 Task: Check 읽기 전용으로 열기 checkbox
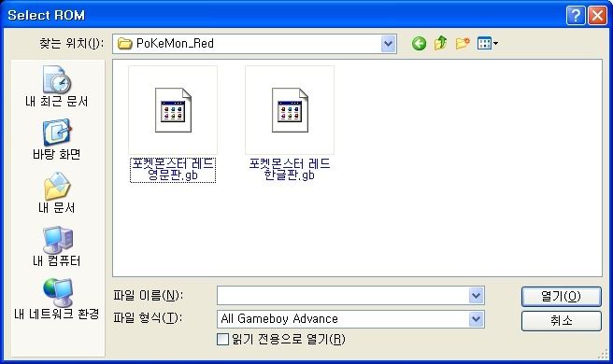point(222,339)
